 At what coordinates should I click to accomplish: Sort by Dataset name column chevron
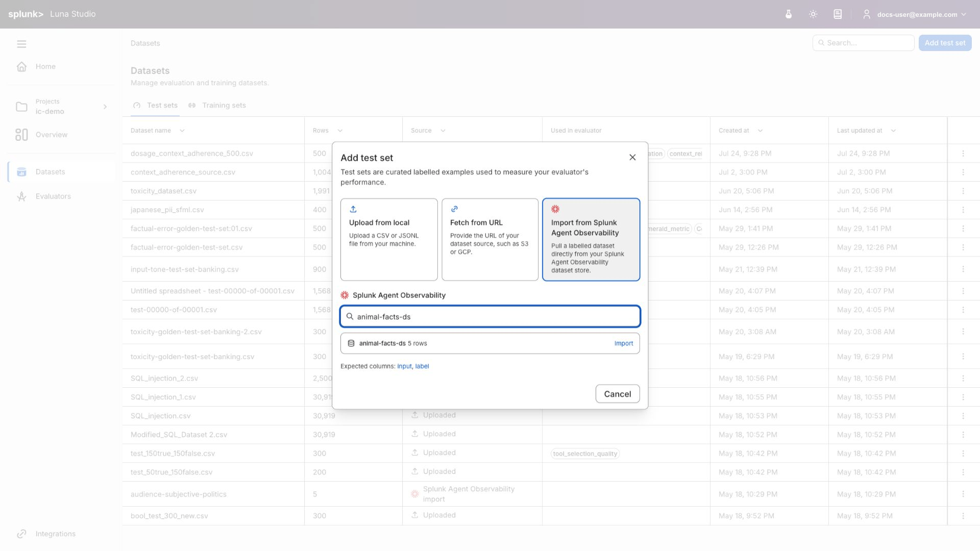click(182, 131)
